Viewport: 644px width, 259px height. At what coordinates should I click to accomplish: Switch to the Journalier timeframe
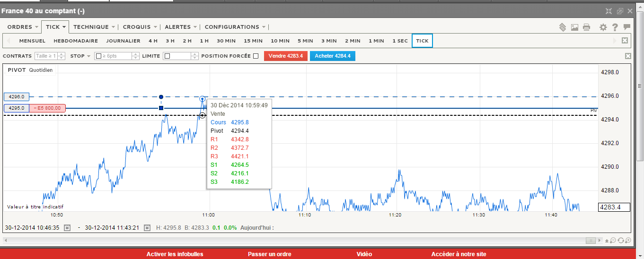tap(123, 41)
